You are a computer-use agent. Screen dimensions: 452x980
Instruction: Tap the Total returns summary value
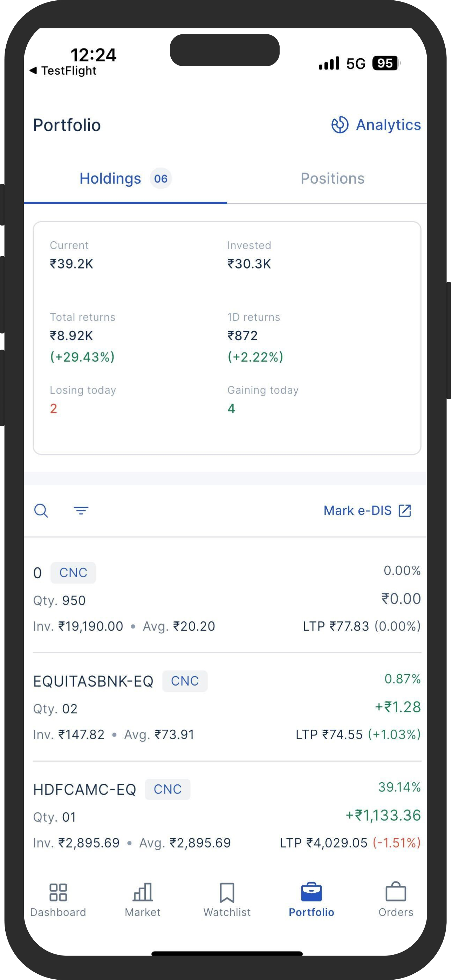(x=71, y=336)
